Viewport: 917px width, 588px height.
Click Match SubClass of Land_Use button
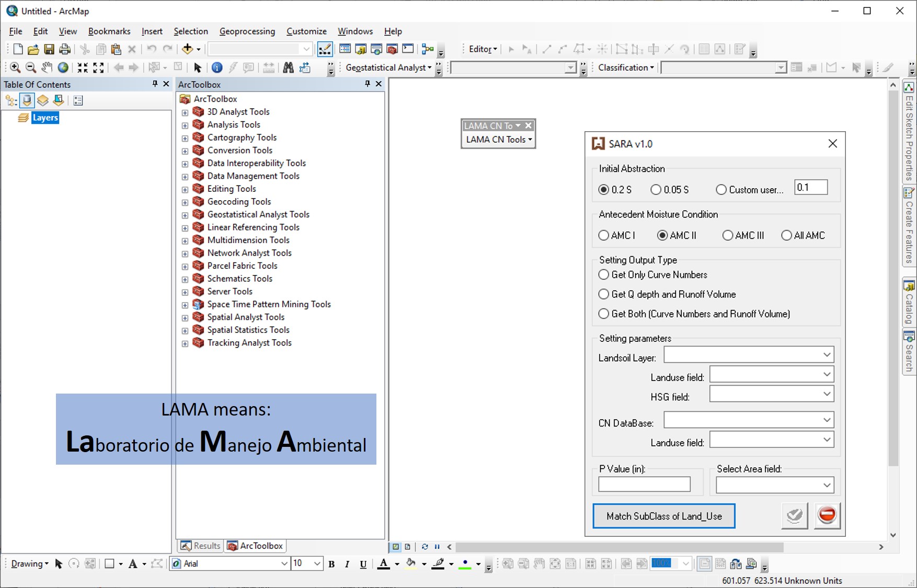[664, 516]
